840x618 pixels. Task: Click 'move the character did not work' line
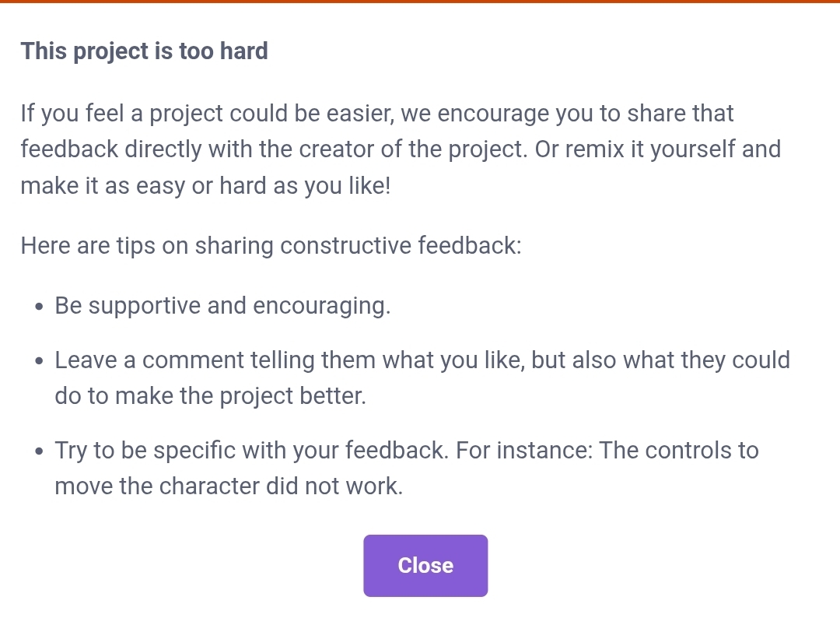point(229,486)
